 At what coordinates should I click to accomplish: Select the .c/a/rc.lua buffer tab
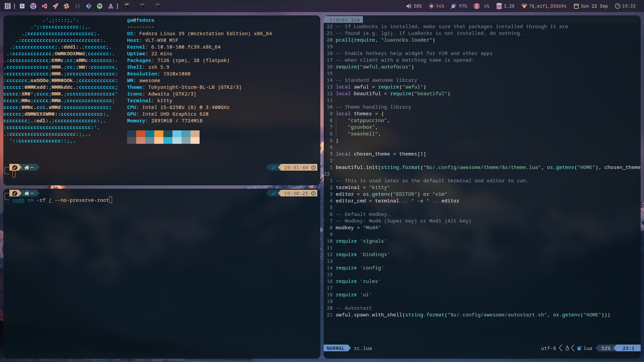343,20
